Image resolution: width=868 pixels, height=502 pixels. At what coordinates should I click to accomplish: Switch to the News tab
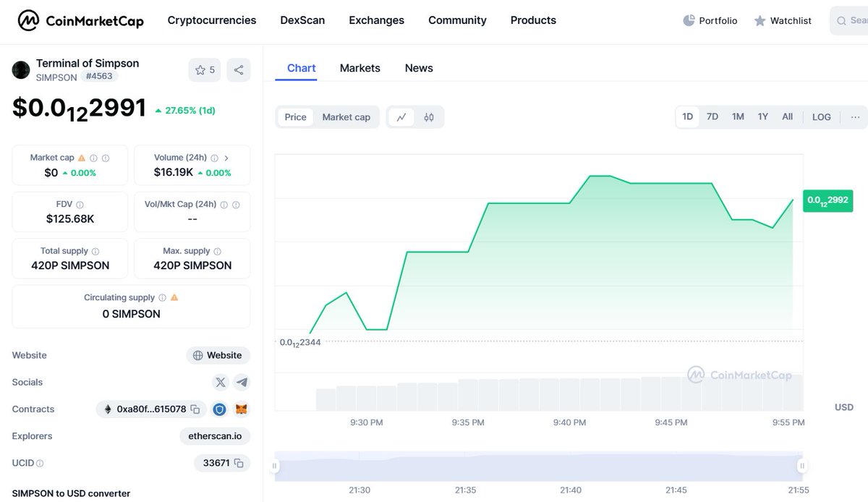pos(419,68)
